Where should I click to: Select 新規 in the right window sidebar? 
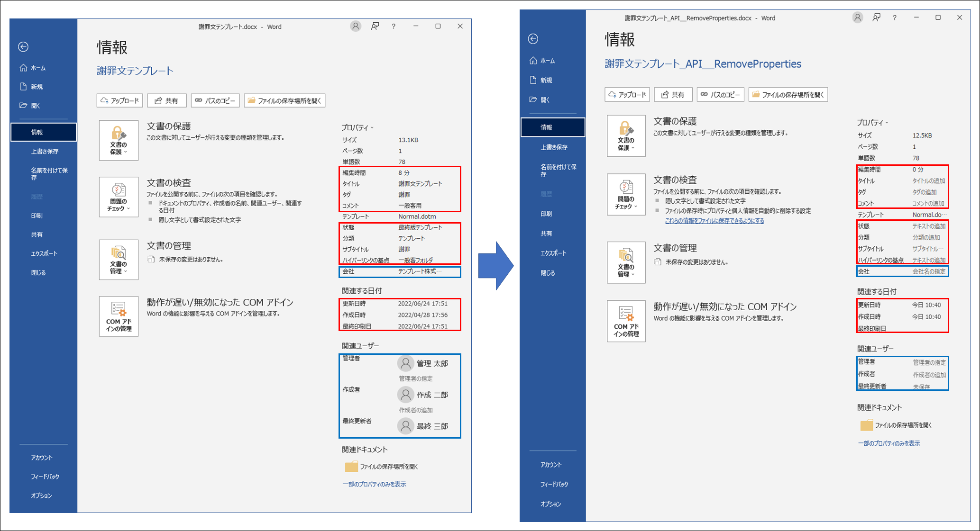point(541,80)
